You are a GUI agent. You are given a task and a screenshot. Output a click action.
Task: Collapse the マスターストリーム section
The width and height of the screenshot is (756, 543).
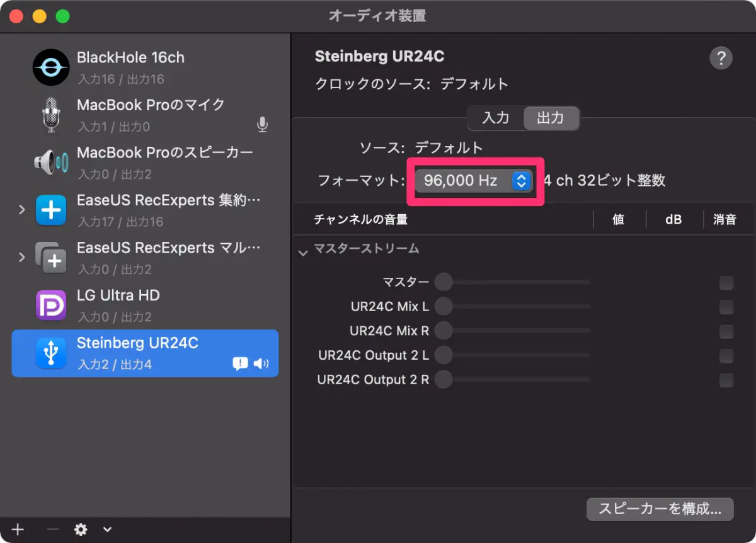tap(303, 252)
